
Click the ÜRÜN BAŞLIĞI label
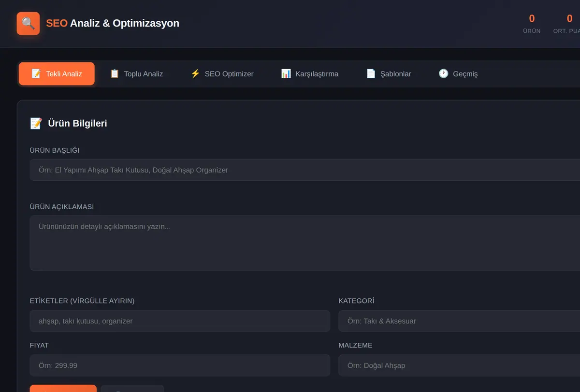[x=55, y=150]
